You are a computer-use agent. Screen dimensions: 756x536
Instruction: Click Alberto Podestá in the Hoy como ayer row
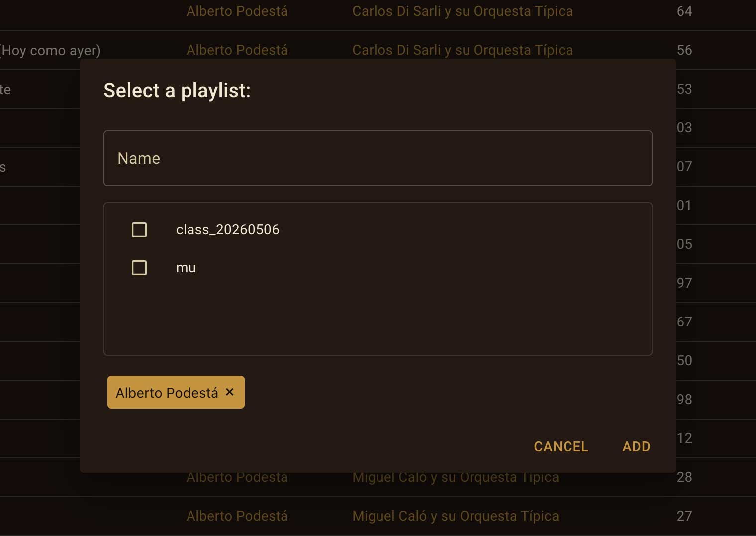pos(237,50)
